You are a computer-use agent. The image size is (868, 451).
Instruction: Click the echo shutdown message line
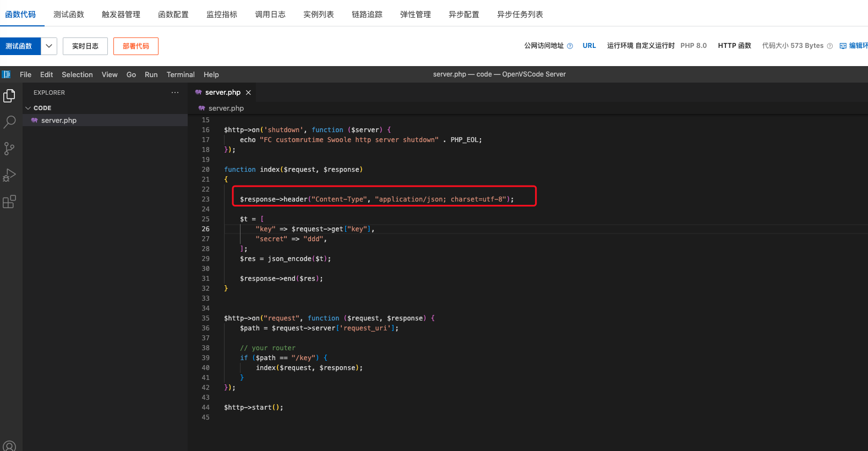pyautogui.click(x=361, y=140)
